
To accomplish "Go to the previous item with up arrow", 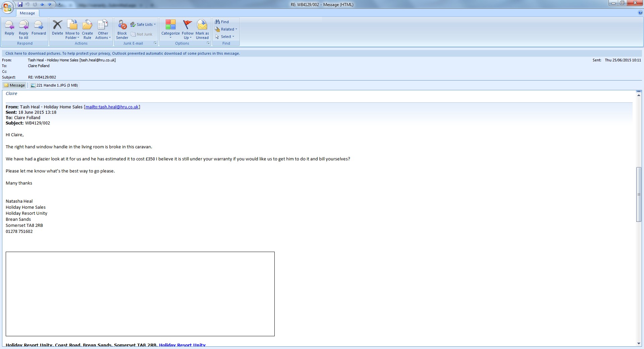I will pyautogui.click(x=42, y=4).
